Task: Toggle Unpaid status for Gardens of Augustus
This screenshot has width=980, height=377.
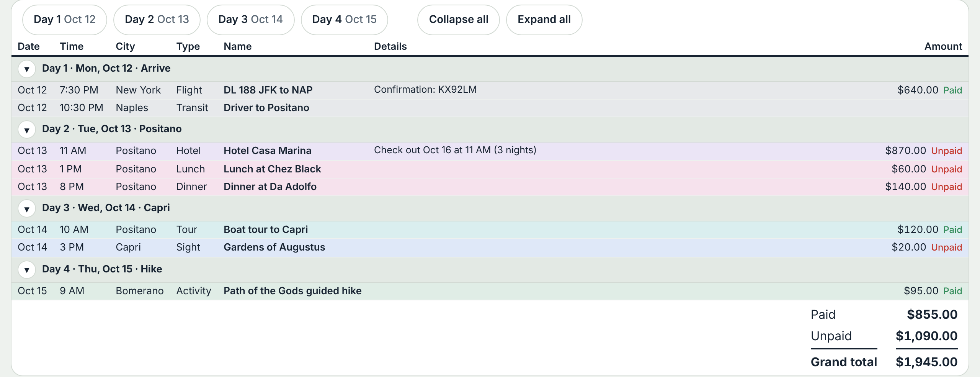Action: [x=947, y=248]
